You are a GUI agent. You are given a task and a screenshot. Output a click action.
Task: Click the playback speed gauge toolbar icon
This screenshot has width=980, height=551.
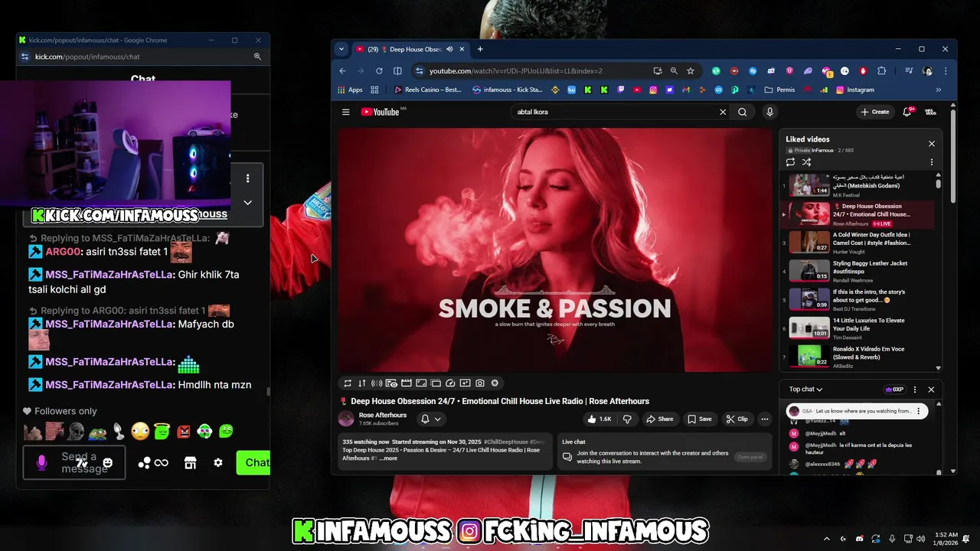450,383
